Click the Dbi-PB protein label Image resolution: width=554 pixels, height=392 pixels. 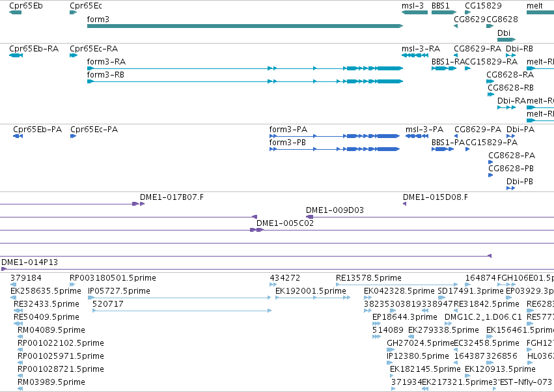(x=519, y=182)
